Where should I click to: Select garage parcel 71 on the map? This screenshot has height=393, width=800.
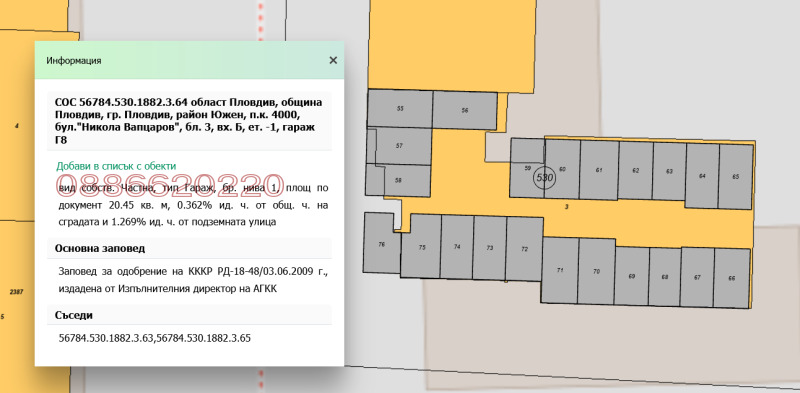click(560, 271)
